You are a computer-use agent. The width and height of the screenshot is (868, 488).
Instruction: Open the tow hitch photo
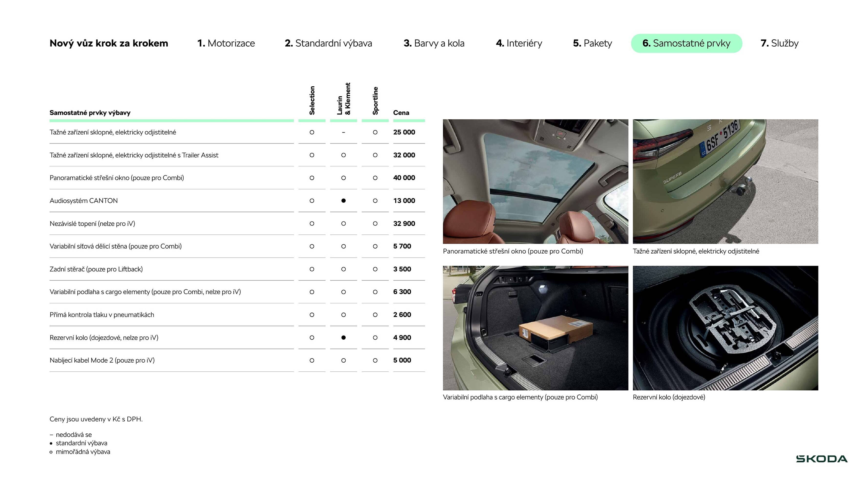[x=725, y=181]
